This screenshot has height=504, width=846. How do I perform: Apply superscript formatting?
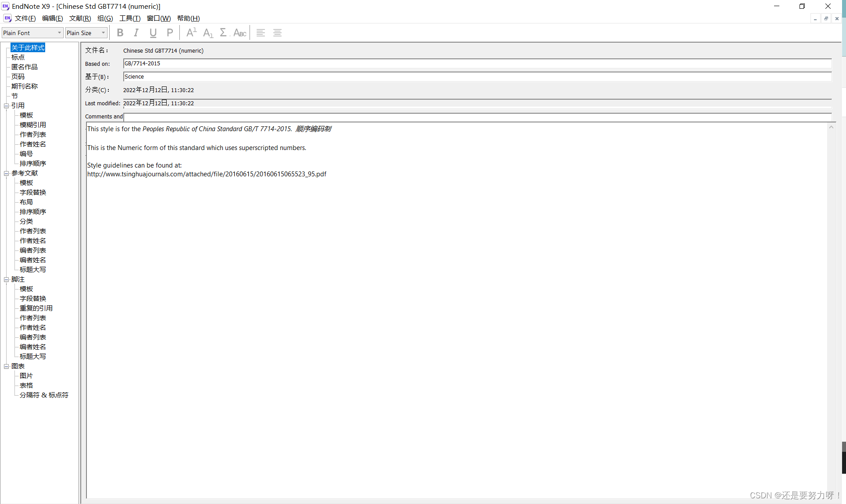[191, 32]
